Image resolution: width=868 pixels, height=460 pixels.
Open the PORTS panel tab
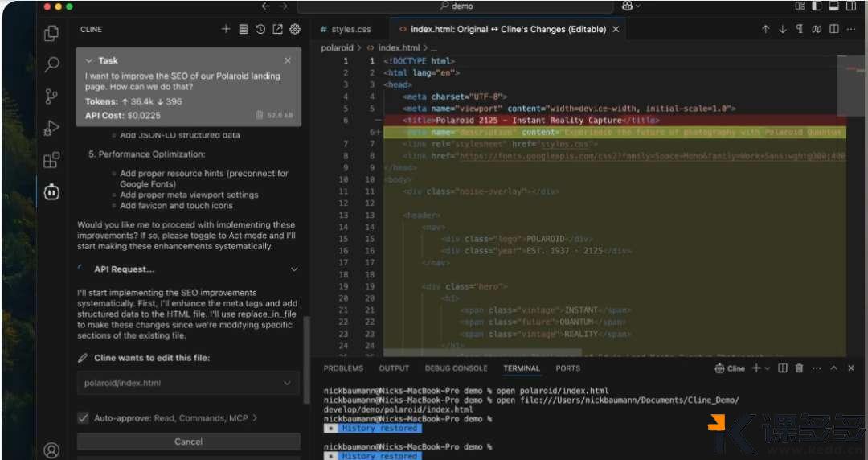pos(568,368)
